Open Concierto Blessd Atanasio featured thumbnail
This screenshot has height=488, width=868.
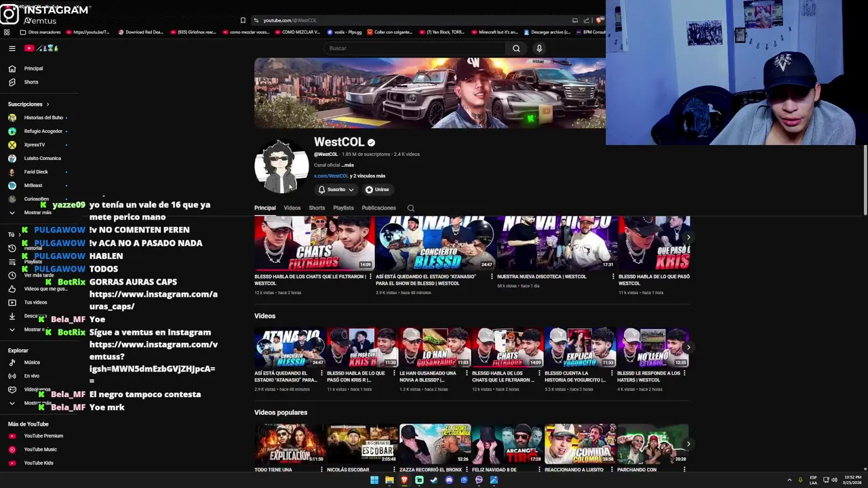435,243
